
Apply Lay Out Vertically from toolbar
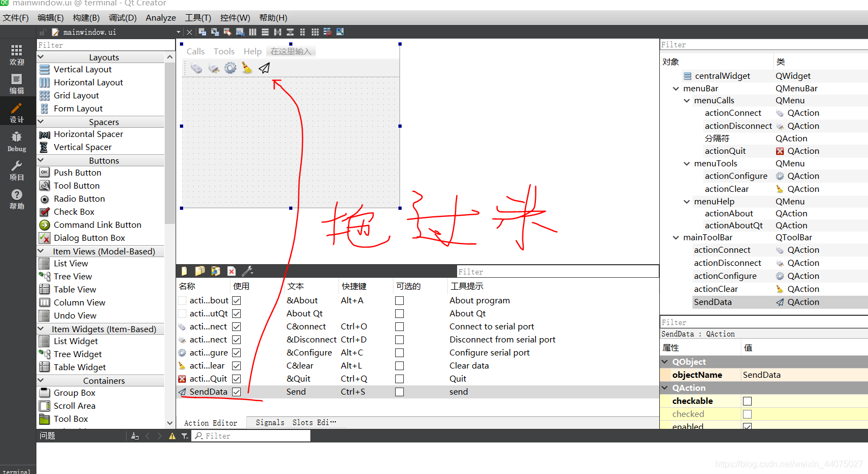pyautogui.click(x=265, y=32)
